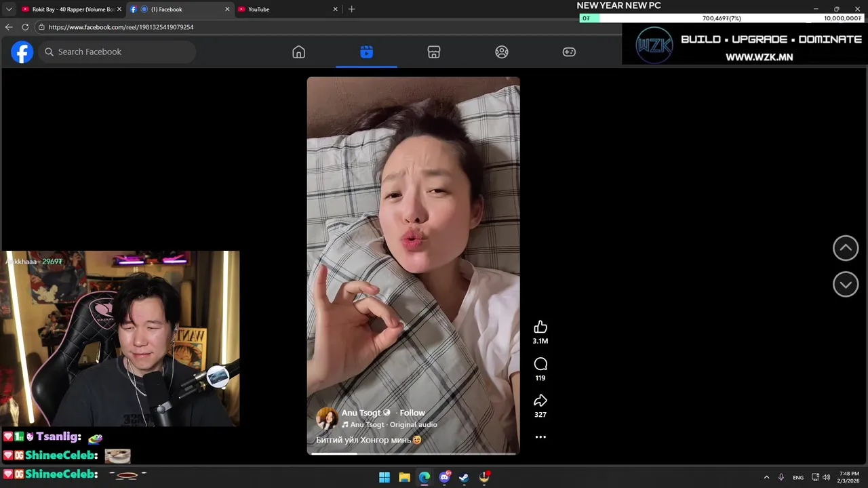
Task: Close the Facebook browser tab
Action: [x=227, y=9]
